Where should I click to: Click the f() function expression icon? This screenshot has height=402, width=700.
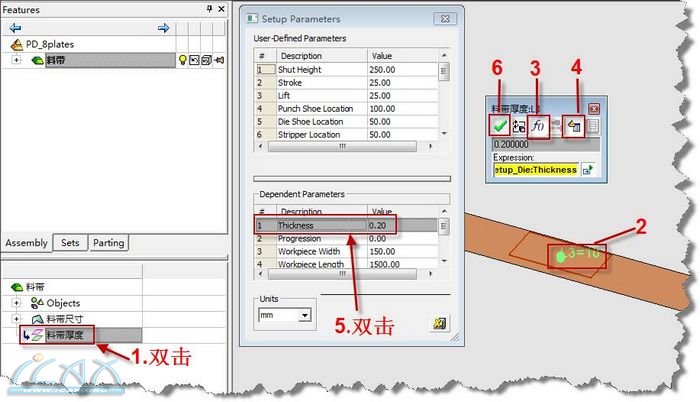tap(538, 126)
